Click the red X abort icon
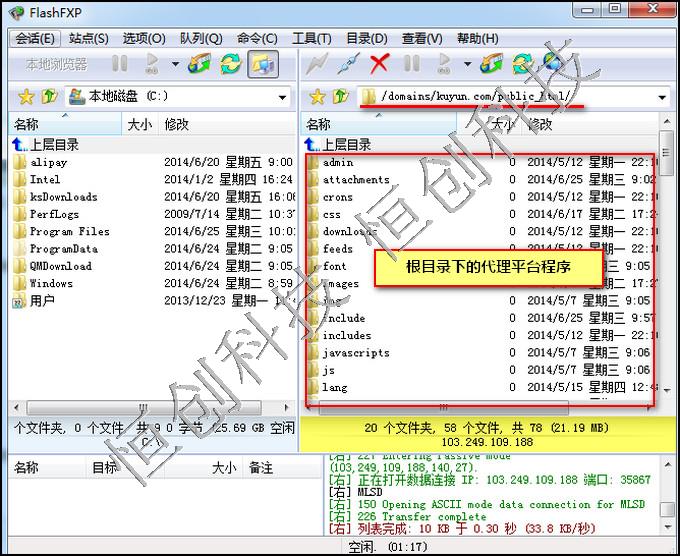The height and width of the screenshot is (556, 680). 379,64
